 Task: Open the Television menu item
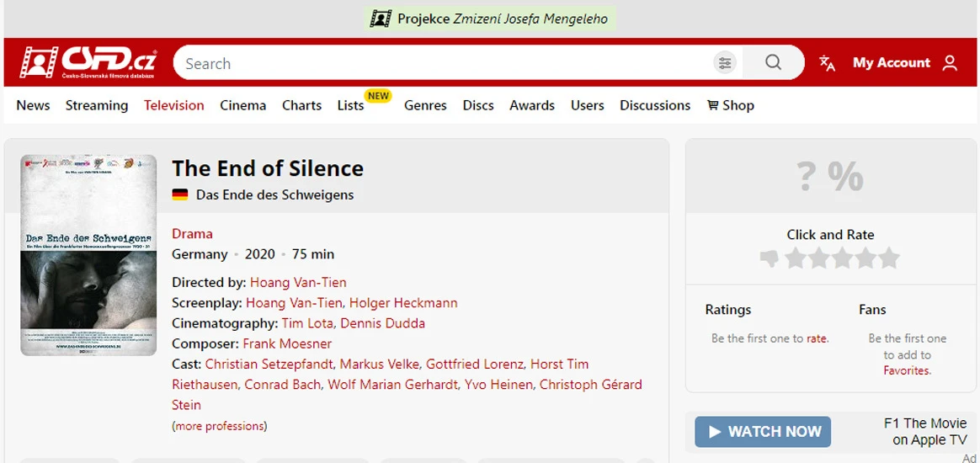[173, 105]
